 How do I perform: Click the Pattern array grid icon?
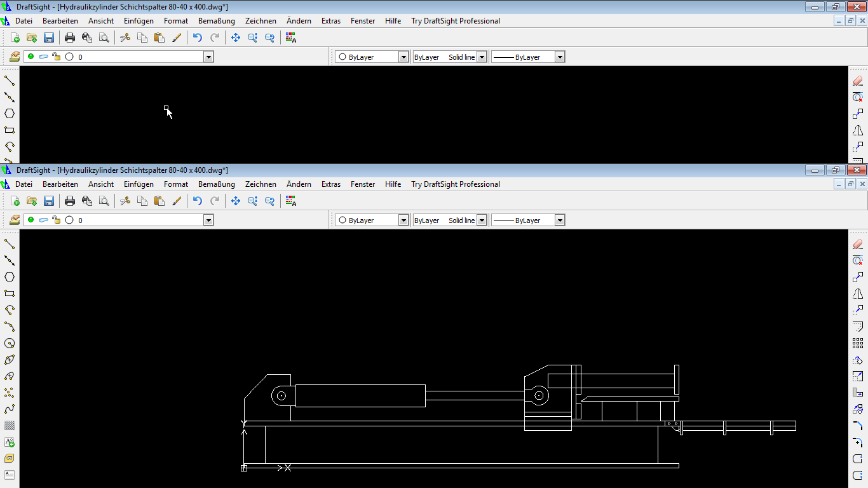(x=857, y=343)
